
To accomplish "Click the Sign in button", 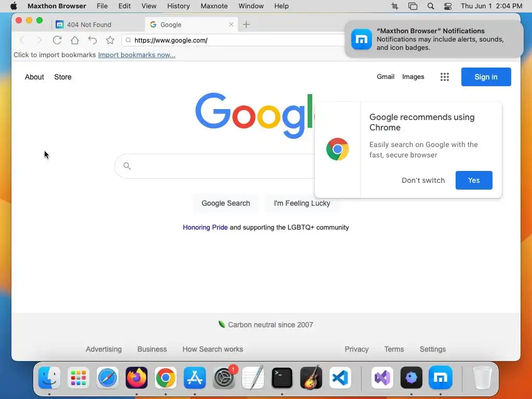I will tap(486, 77).
